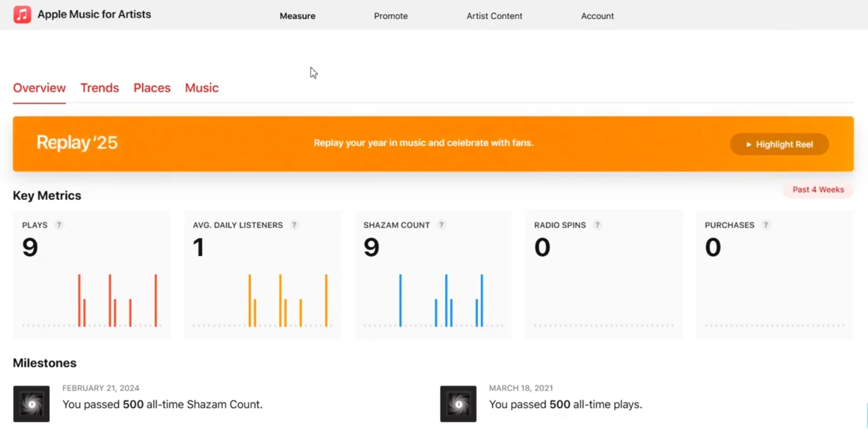868x438 pixels.
Task: Switch to the Trends tab
Action: coord(100,88)
